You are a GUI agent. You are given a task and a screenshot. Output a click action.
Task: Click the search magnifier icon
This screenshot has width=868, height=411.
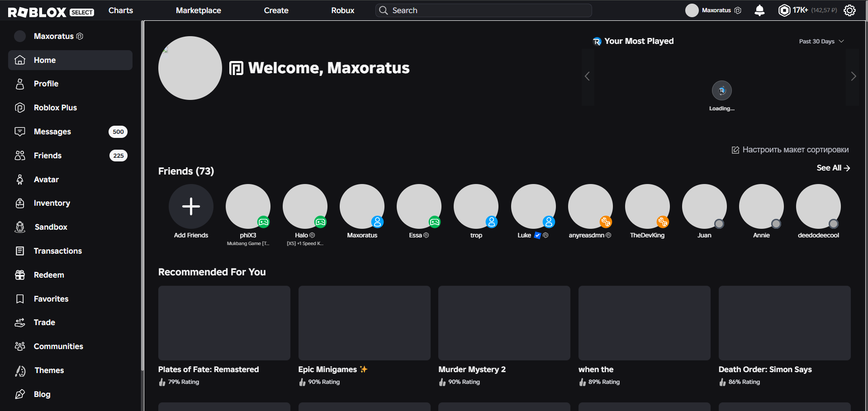(x=384, y=10)
